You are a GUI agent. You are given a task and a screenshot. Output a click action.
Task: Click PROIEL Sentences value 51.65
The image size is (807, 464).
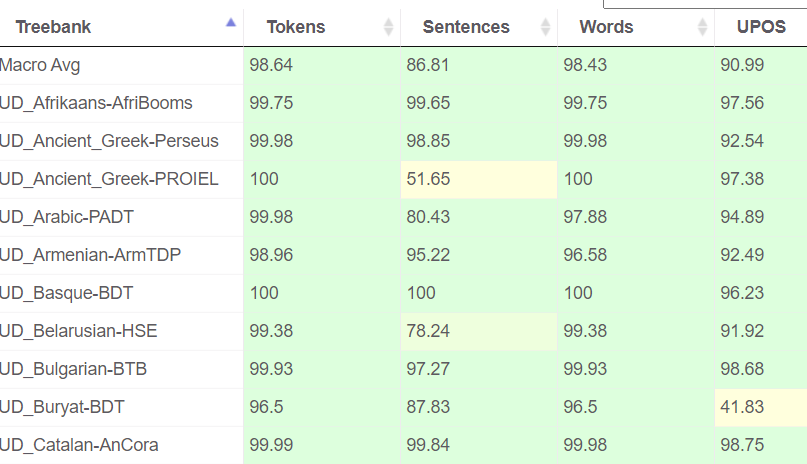click(428, 179)
